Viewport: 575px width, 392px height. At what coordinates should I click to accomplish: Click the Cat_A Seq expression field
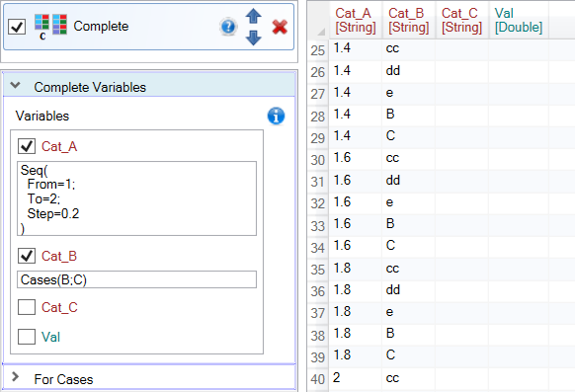tap(136, 198)
